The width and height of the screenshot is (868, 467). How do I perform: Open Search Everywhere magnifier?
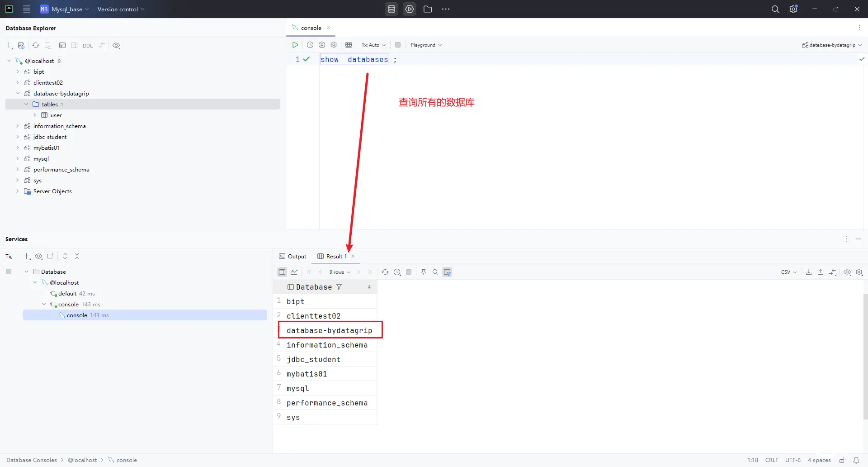click(x=775, y=9)
